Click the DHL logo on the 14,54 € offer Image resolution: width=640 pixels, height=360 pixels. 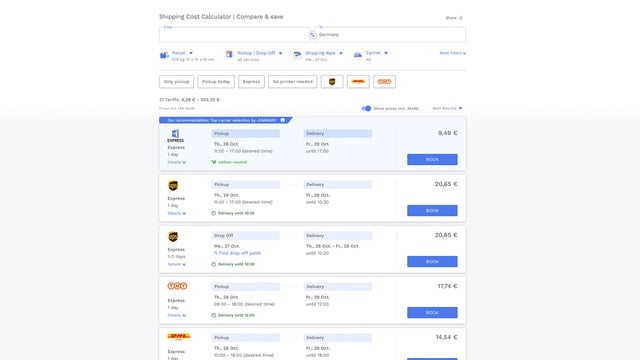[x=178, y=337]
